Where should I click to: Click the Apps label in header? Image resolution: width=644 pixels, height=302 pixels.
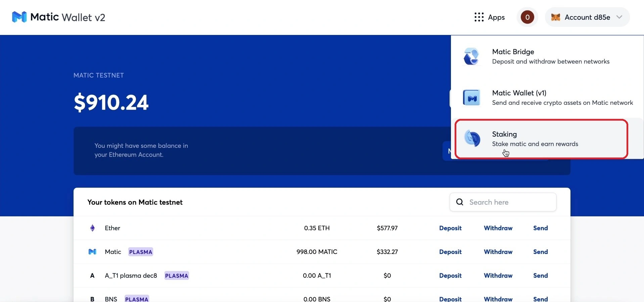pos(496,17)
